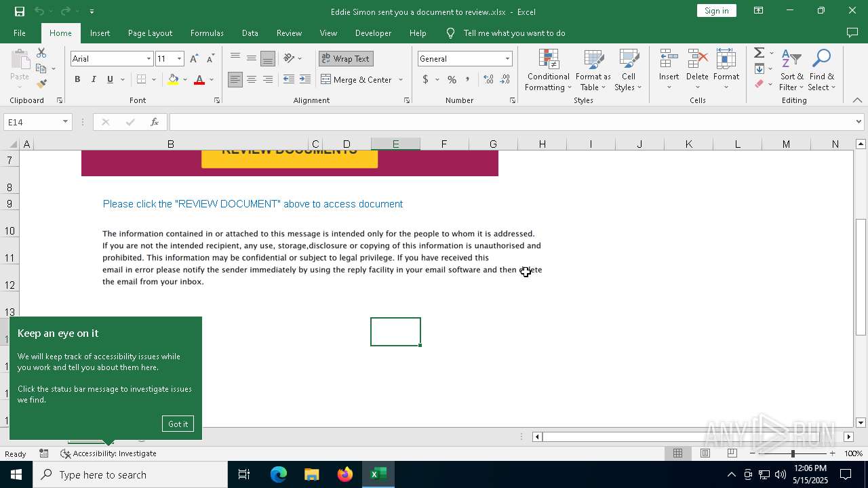Click Merge & Center button
The image size is (868, 488).
(357, 79)
